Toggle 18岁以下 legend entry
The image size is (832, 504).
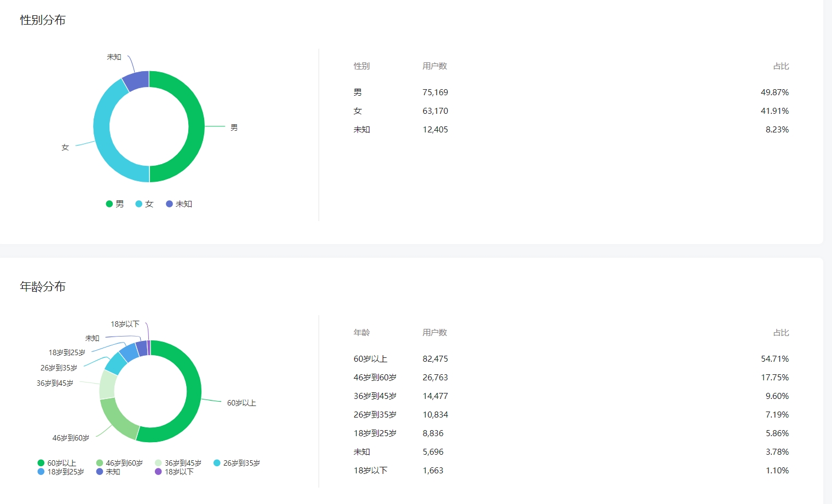(x=175, y=472)
